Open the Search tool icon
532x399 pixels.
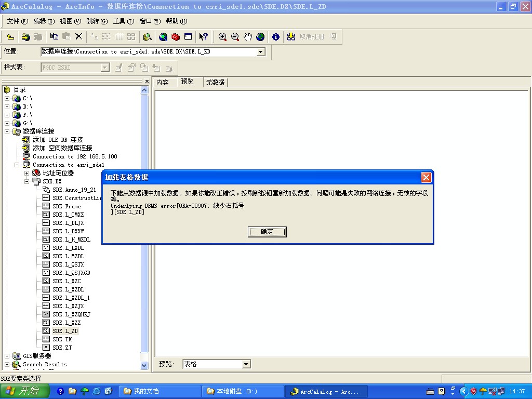[x=147, y=37]
